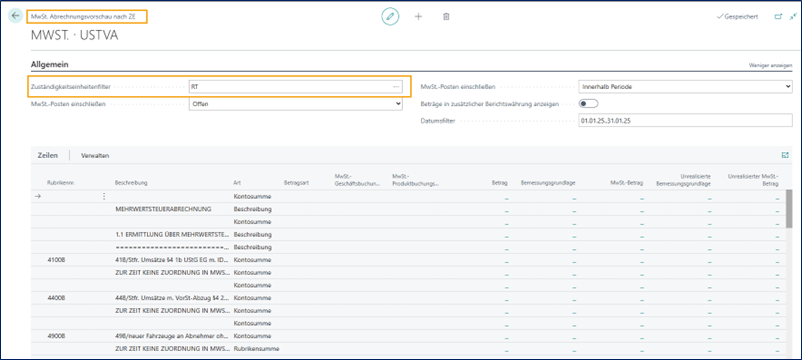Create new record with plus icon

click(418, 16)
